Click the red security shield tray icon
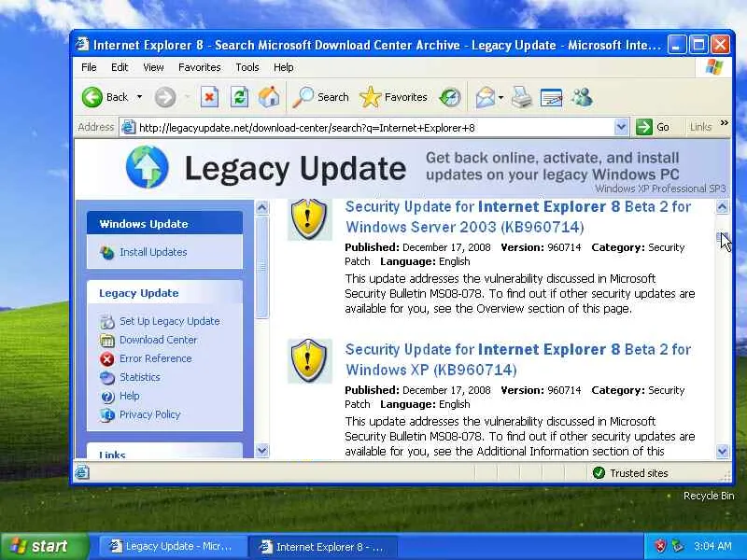Viewport: 747px width, 560px height. [x=660, y=546]
